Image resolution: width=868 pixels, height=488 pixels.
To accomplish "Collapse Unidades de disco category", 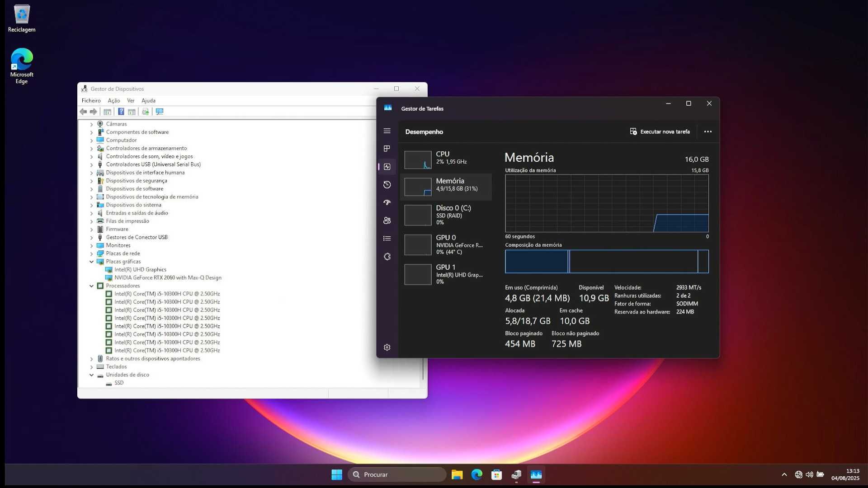I will pyautogui.click(x=92, y=375).
